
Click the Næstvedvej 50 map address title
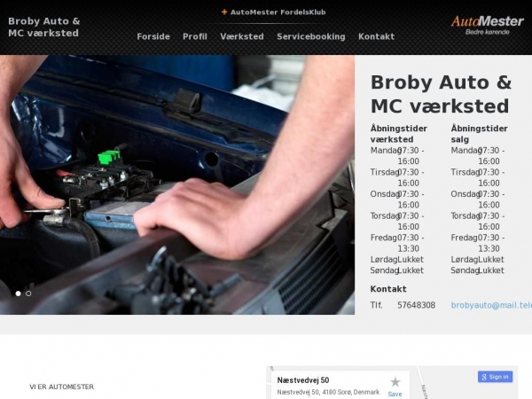pos(303,380)
